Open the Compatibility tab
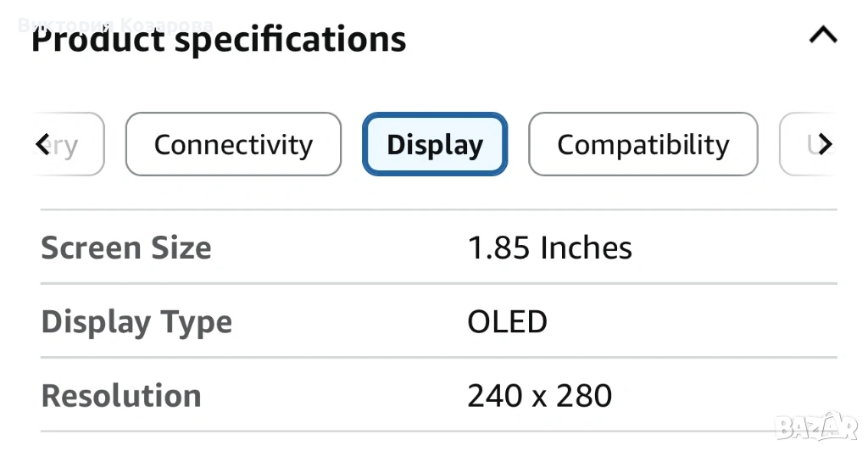 (x=643, y=145)
